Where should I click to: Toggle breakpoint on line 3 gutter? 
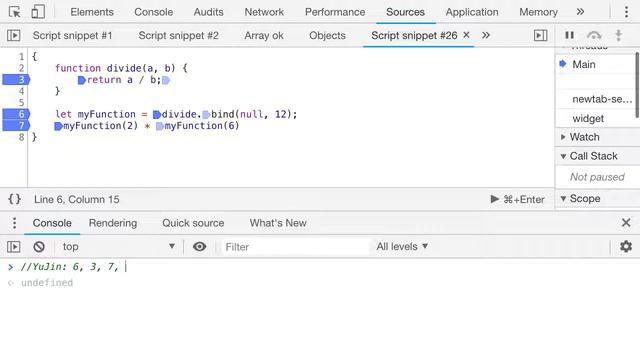coord(16,80)
